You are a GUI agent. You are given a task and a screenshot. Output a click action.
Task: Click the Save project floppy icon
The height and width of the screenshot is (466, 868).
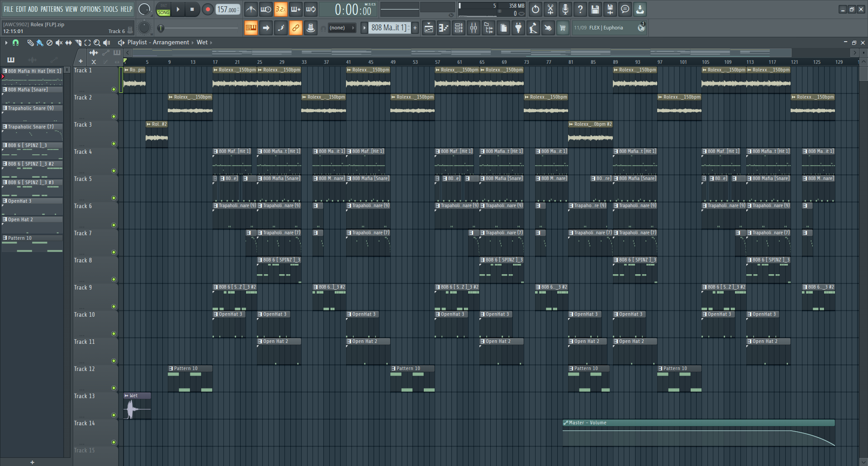(595, 9)
